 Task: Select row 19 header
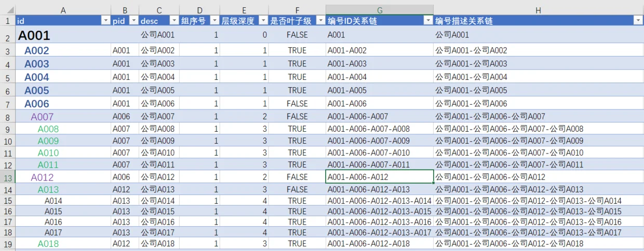pyautogui.click(x=8, y=243)
